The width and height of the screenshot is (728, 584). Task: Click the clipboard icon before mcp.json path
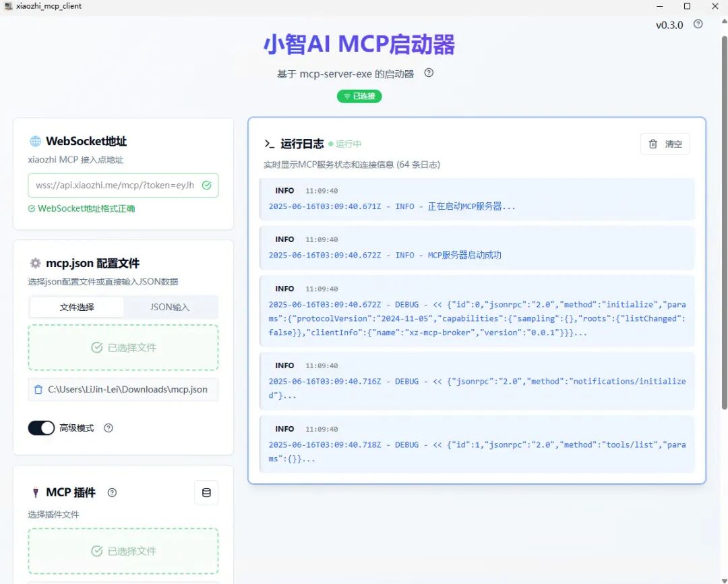(37, 390)
